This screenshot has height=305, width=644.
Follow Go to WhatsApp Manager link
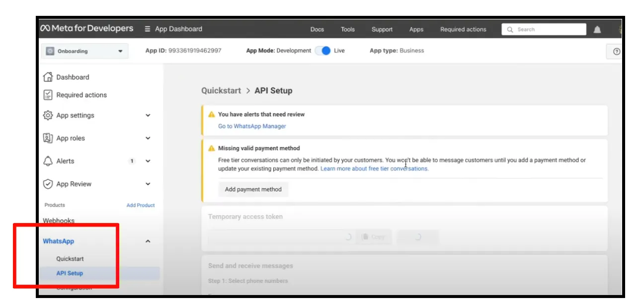click(x=252, y=126)
